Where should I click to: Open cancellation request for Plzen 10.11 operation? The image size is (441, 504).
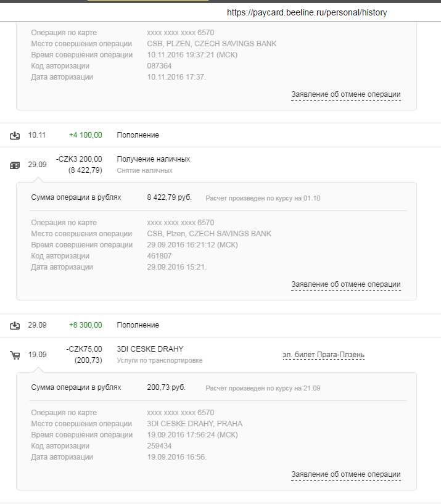[346, 94]
